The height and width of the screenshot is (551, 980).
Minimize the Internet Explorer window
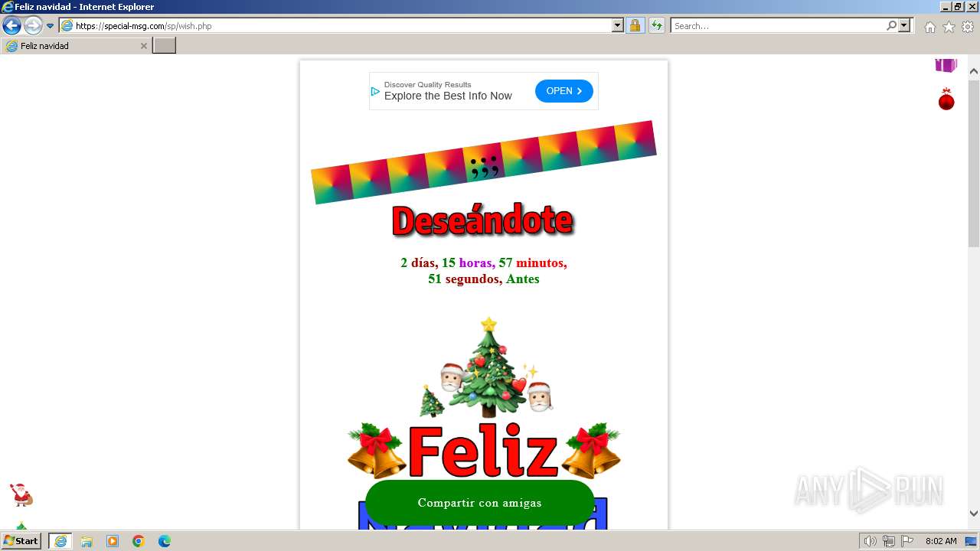[x=946, y=6]
